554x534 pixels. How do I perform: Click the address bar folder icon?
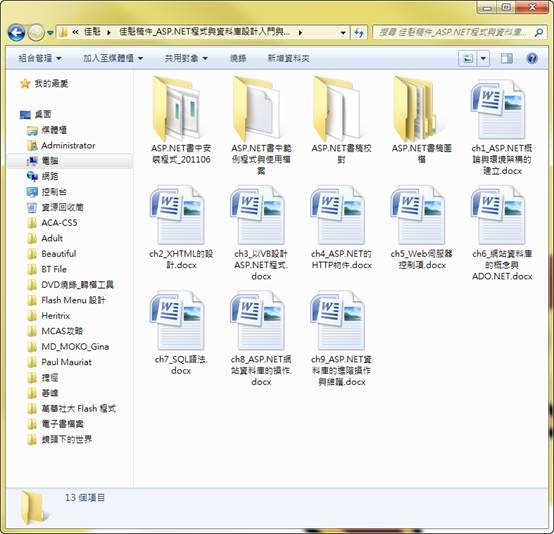64,33
